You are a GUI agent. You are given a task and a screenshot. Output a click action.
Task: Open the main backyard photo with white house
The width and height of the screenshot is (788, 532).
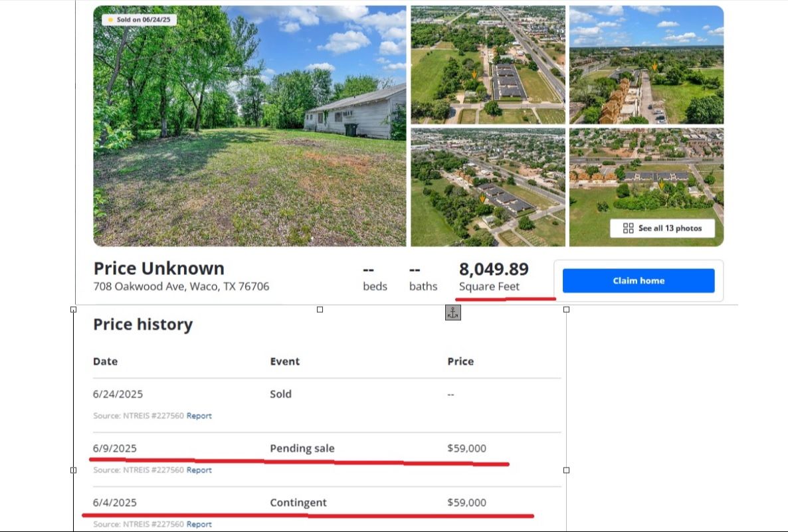(x=249, y=126)
